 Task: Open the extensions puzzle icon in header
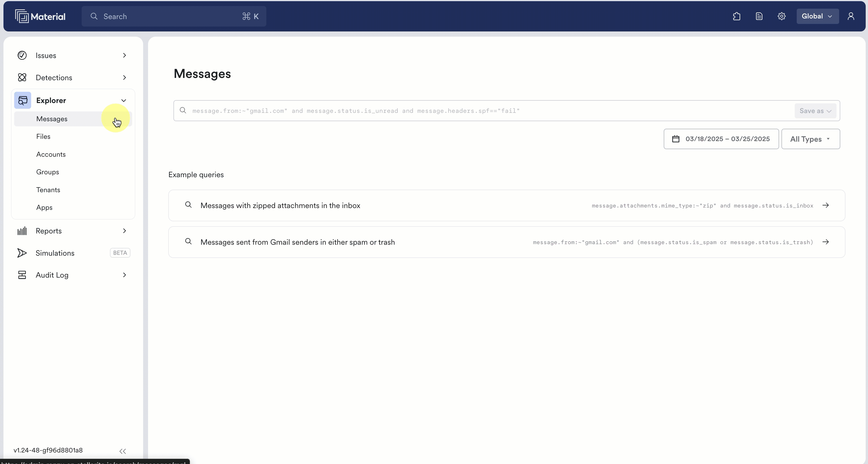(737, 16)
